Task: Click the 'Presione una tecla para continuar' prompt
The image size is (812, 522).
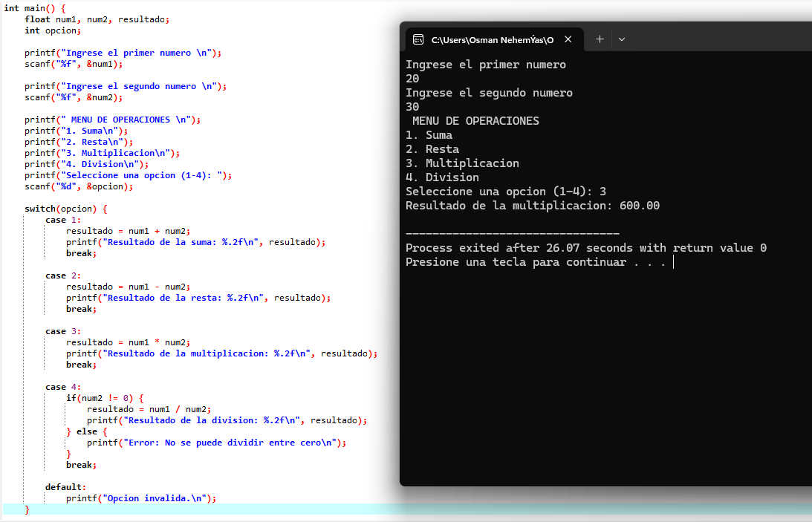Action: pos(535,263)
